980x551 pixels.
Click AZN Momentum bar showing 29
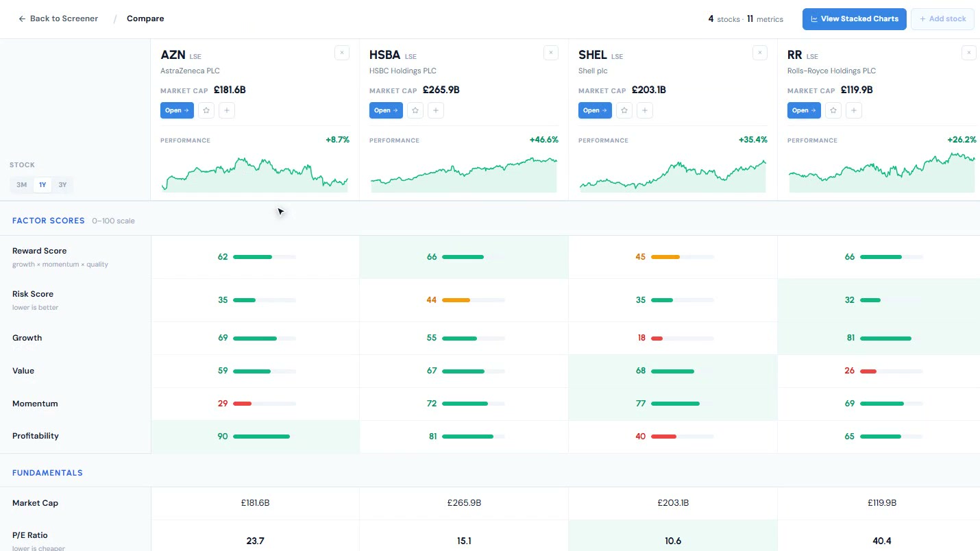[265, 404]
